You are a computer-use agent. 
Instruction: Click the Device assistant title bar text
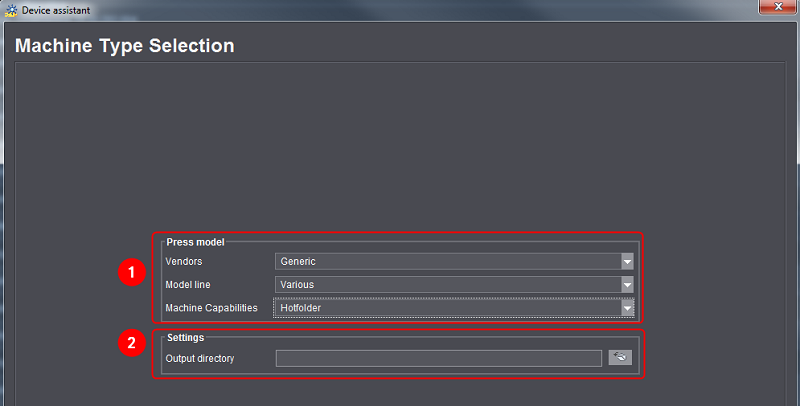[57, 9]
